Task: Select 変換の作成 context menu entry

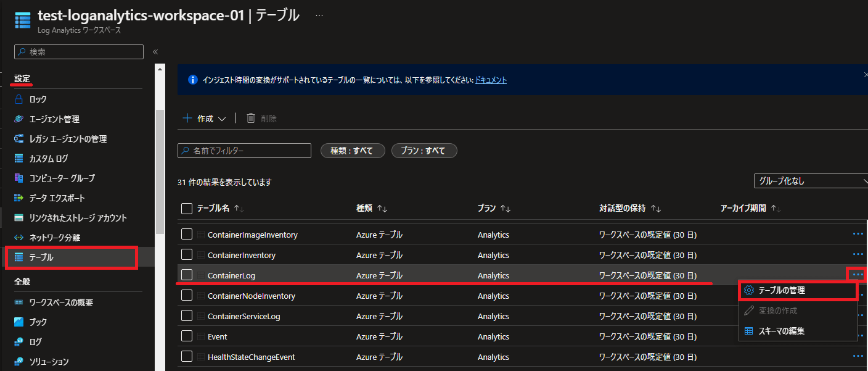Action: pos(798,310)
